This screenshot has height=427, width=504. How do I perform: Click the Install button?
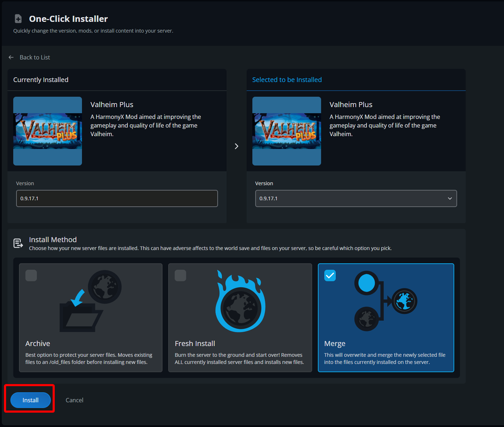31,400
